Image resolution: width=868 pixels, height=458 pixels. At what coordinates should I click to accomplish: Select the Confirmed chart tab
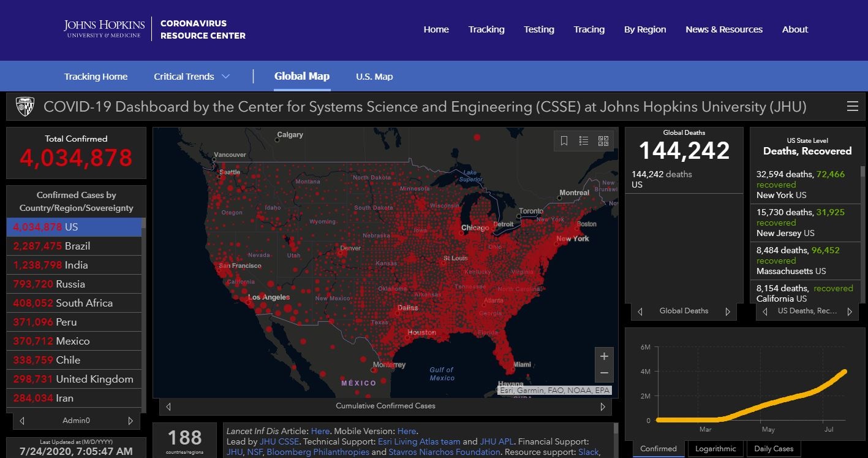[x=659, y=449]
